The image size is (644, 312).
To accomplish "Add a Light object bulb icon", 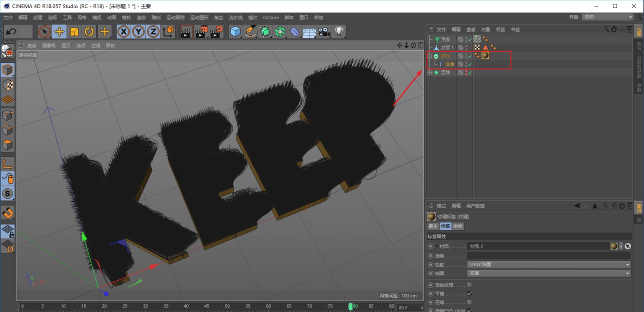I will coord(339,32).
